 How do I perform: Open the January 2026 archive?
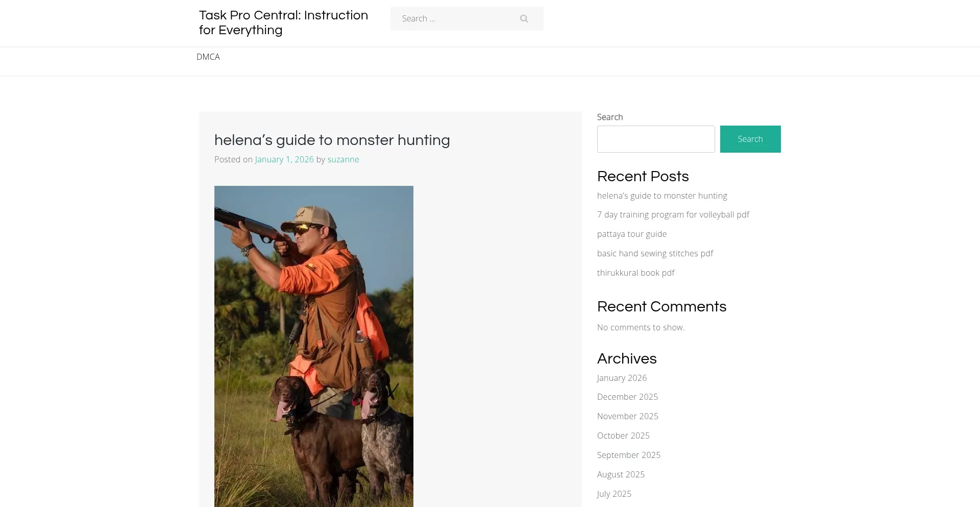point(622,378)
